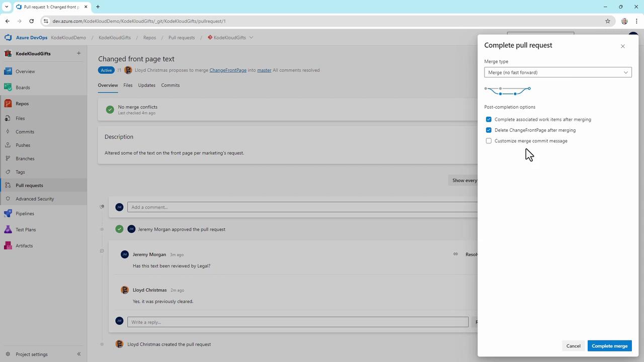644x362 pixels.
Task: Open Pushes in the left sidebar
Action: click(x=23, y=145)
